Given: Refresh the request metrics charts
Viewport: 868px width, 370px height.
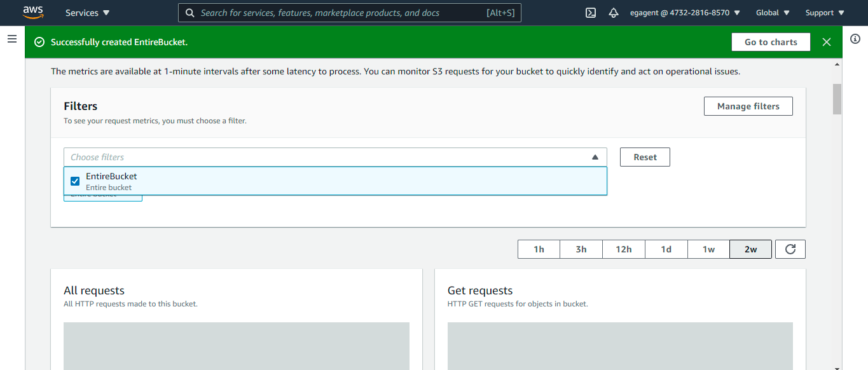Looking at the screenshot, I should (790, 249).
